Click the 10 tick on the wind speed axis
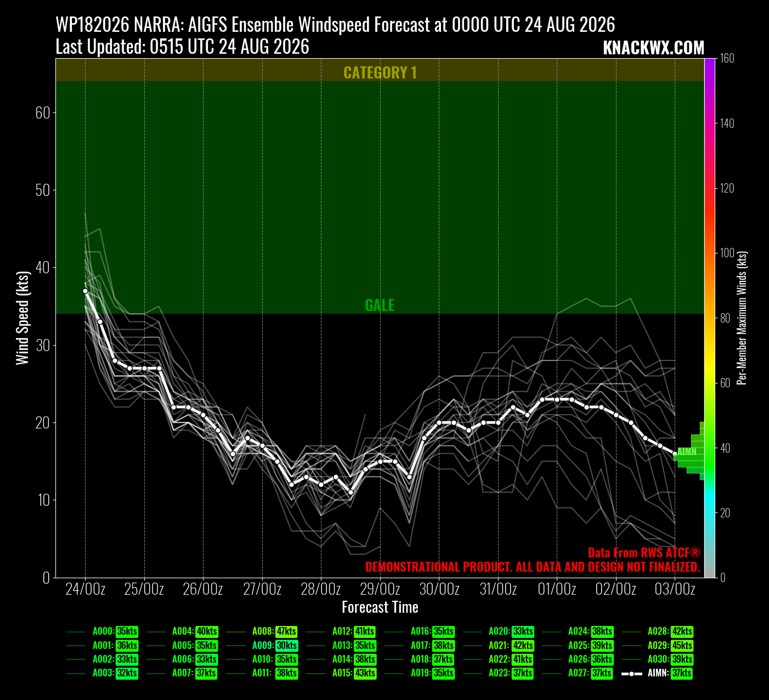Image resolution: width=769 pixels, height=700 pixels. tap(43, 500)
